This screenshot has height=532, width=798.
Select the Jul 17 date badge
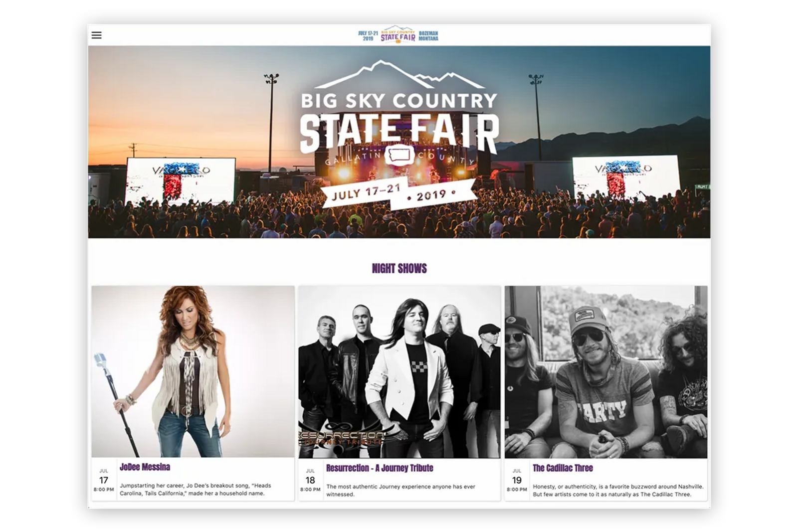[104, 480]
